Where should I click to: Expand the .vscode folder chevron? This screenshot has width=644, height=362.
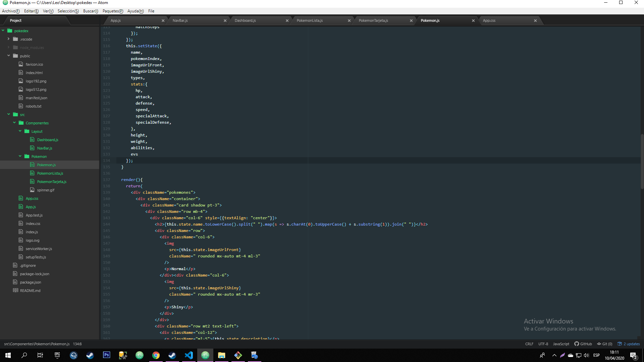click(9, 39)
